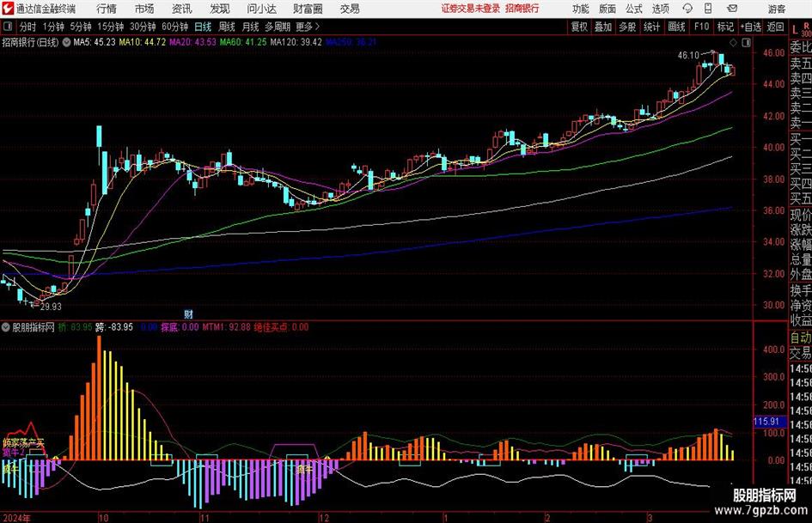Open the 市场 menu
This screenshot has height=523, width=812.
tap(144, 9)
